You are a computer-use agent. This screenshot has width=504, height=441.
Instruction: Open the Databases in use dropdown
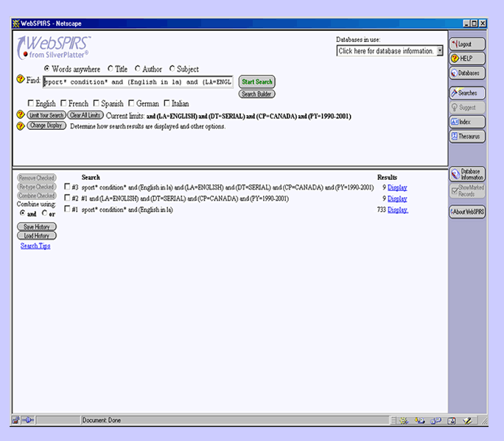(390, 51)
